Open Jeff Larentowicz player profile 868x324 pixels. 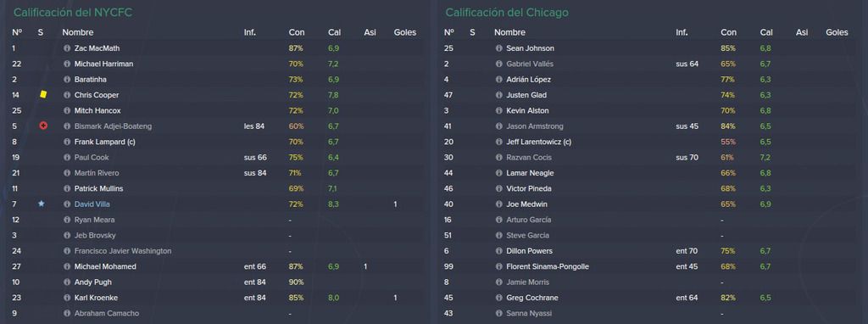[538, 142]
